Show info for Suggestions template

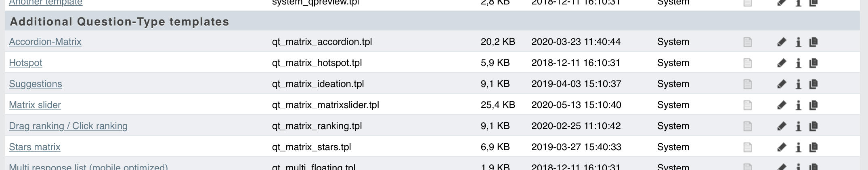coord(798,84)
